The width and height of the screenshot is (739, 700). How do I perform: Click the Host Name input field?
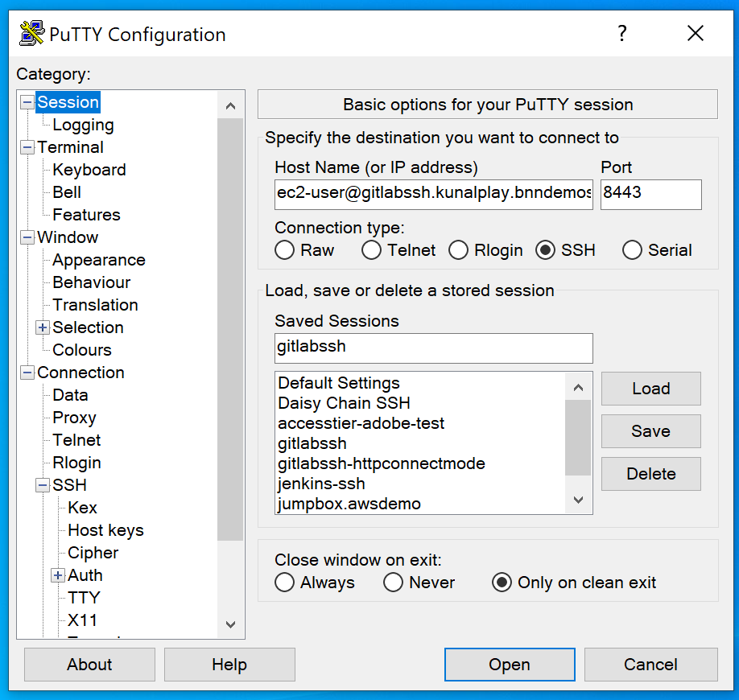click(434, 194)
